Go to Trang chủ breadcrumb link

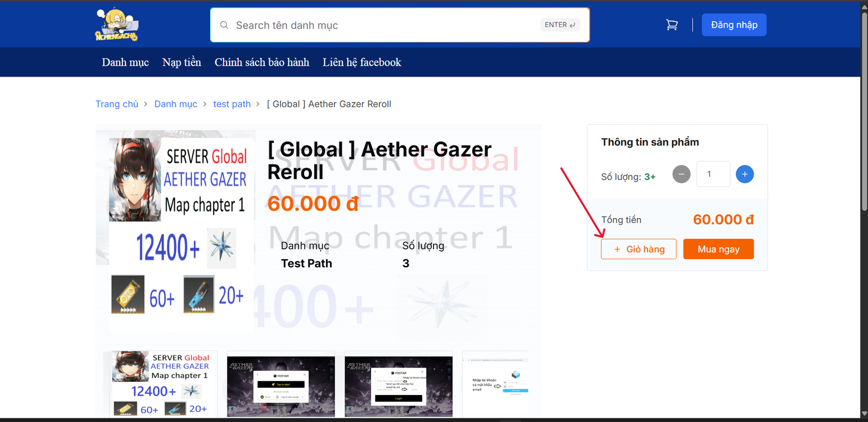tap(117, 104)
